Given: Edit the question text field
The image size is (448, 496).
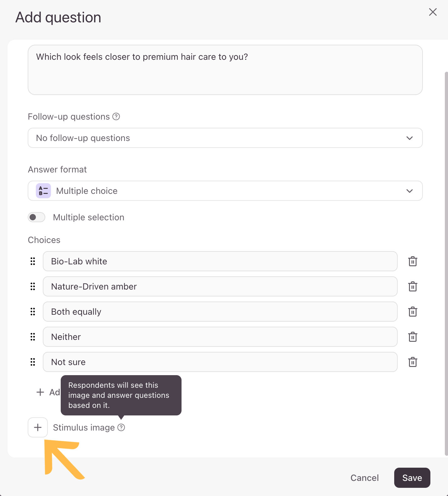Looking at the screenshot, I should pyautogui.click(x=225, y=70).
